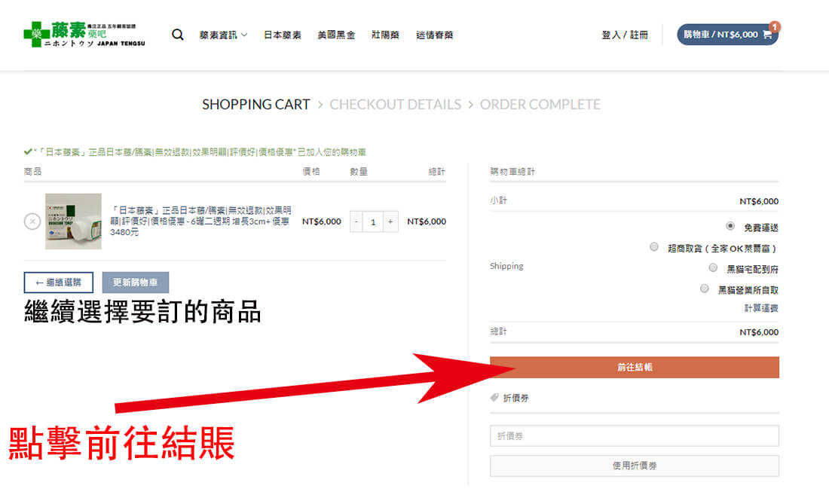Screen dimensions: 829x504
Task: Pick 黑貓營業所自取 self pickup option
Action: (x=704, y=289)
